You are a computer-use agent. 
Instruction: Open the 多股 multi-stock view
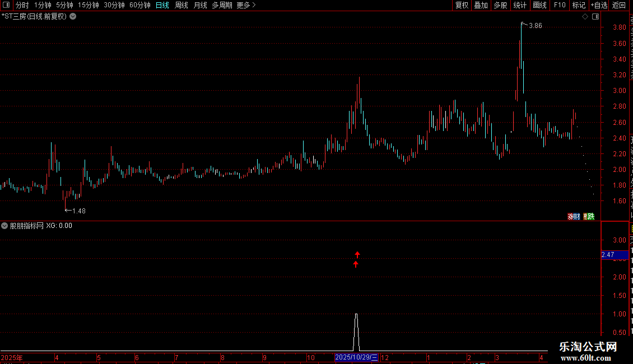point(500,5)
